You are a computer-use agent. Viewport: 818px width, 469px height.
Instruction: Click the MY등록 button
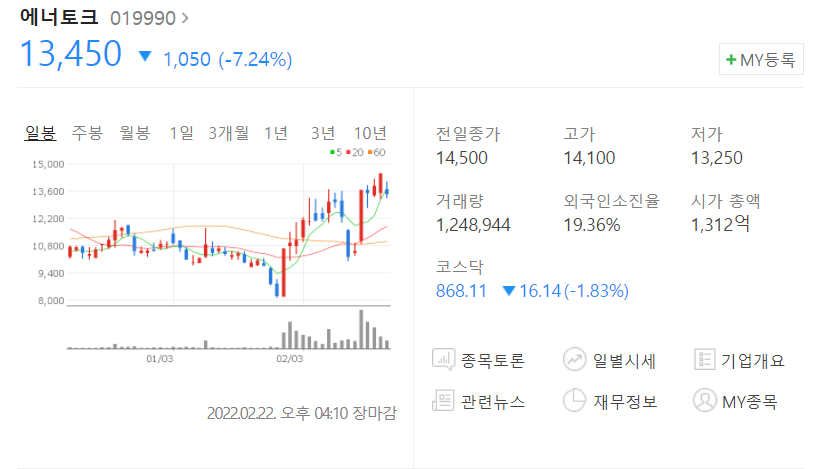coord(761,59)
